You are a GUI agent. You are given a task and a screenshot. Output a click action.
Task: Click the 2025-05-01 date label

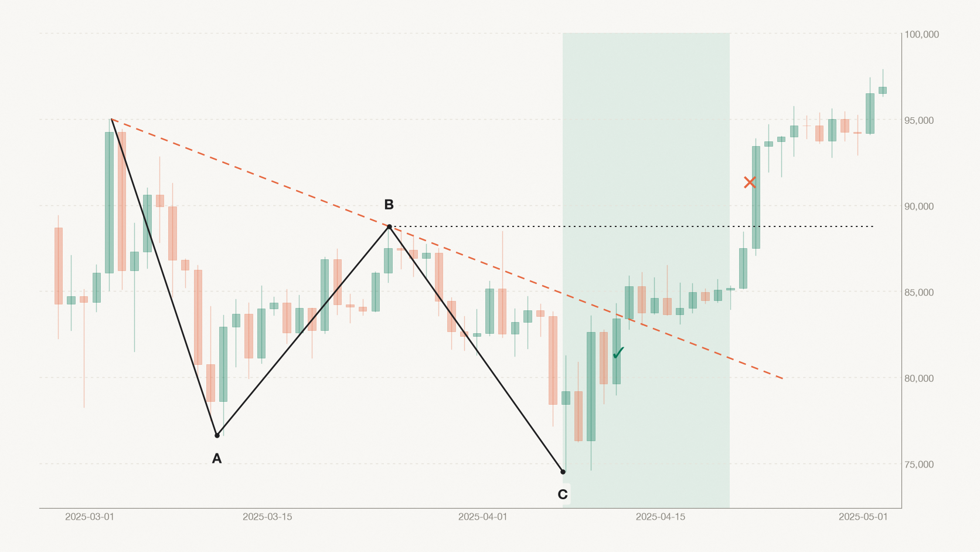(x=863, y=517)
